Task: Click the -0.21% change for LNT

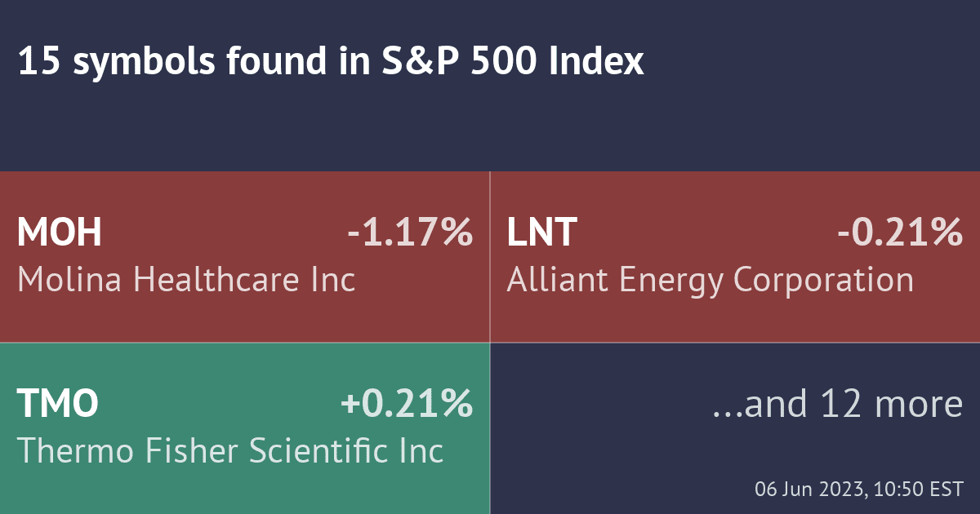Action: tap(900, 234)
